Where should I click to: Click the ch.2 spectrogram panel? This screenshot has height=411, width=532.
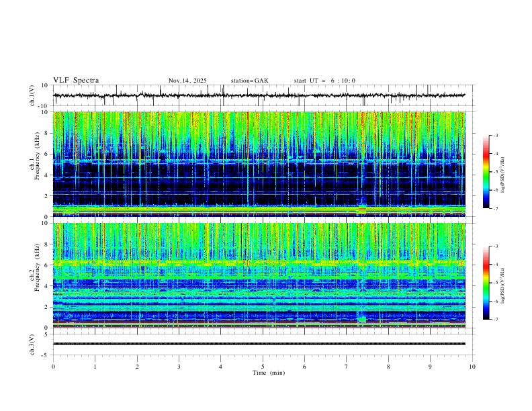[x=259, y=275]
